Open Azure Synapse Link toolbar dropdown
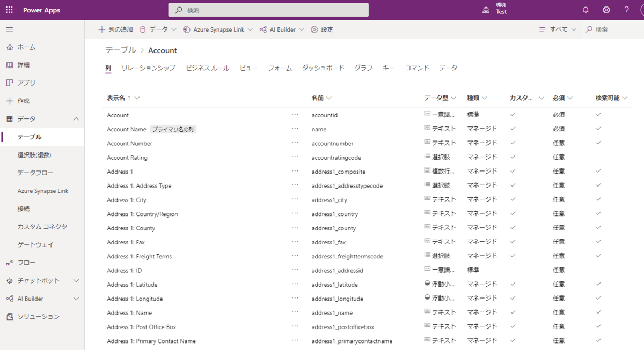 [x=218, y=29]
